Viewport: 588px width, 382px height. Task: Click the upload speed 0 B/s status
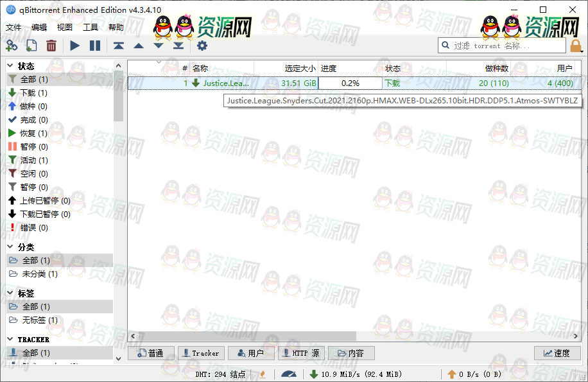click(x=474, y=374)
